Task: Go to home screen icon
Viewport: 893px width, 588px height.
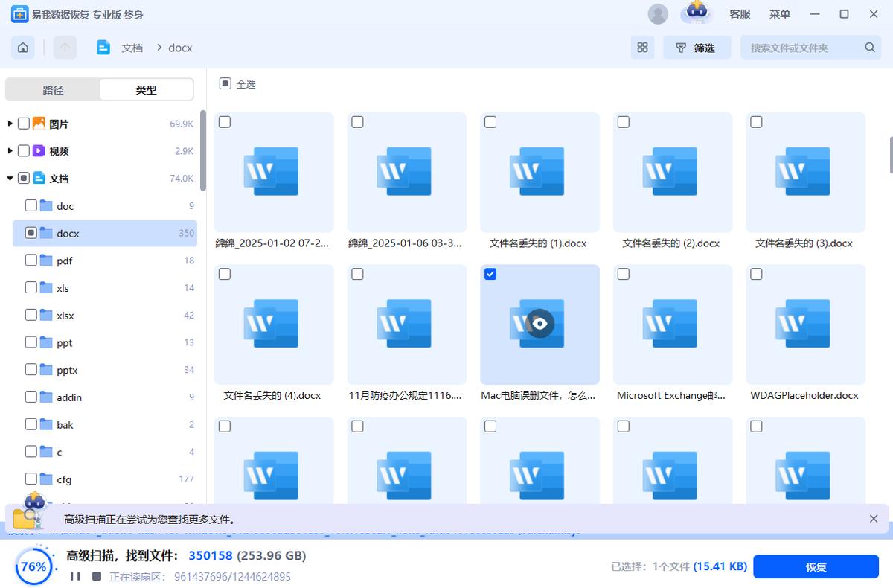Action: pyautogui.click(x=23, y=48)
